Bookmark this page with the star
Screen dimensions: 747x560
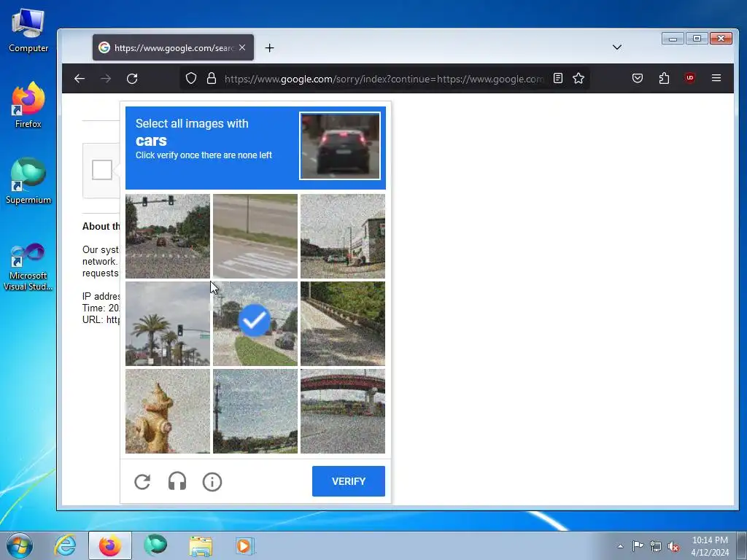[578, 79]
